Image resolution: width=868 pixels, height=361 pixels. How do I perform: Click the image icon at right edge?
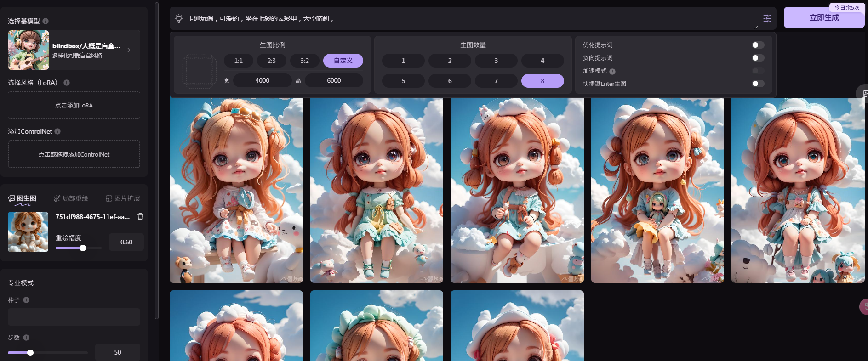[x=864, y=94]
